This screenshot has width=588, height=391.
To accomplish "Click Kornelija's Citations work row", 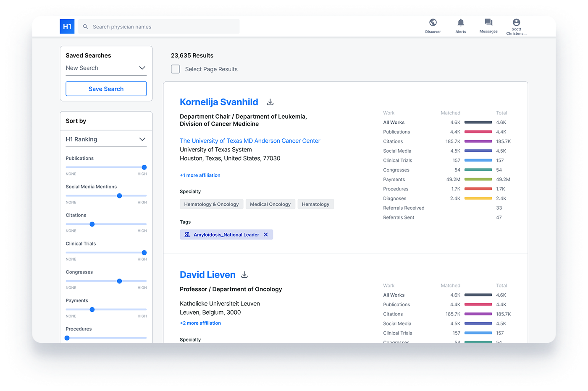I will [x=447, y=141].
